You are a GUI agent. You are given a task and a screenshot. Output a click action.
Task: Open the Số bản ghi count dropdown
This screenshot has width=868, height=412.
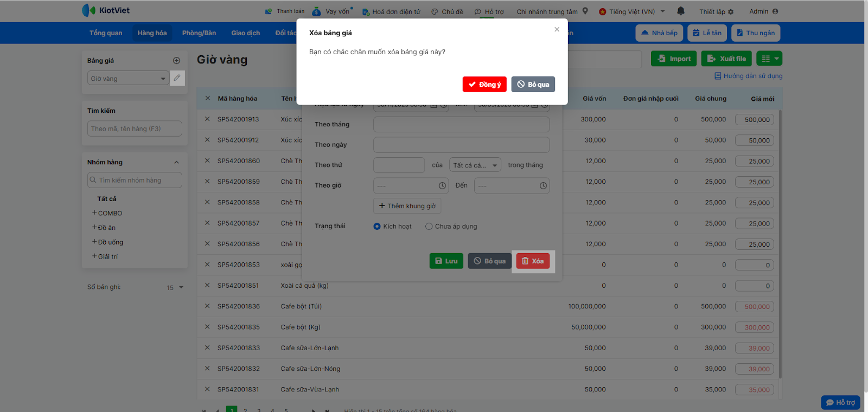[175, 287]
